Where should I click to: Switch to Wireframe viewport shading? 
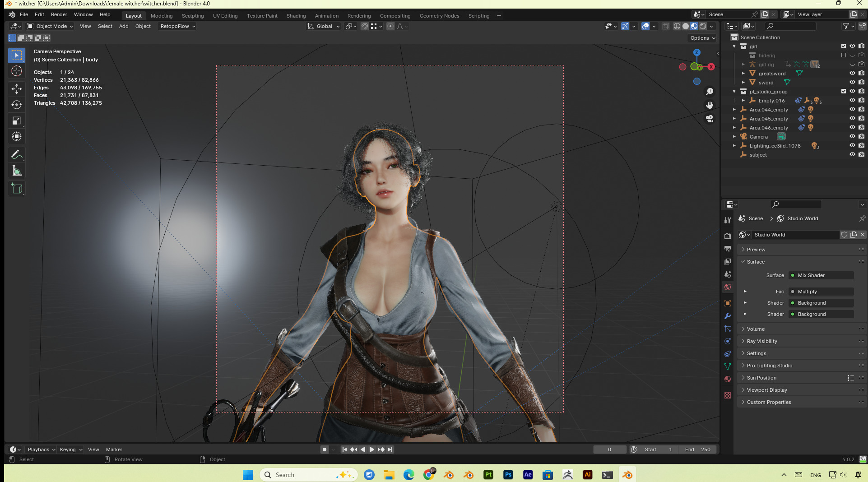click(677, 26)
